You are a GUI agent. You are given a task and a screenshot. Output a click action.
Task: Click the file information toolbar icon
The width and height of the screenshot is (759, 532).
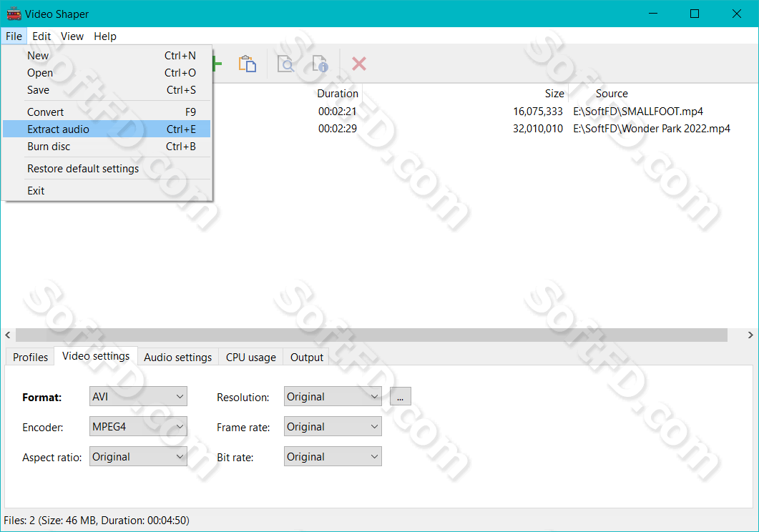coord(320,64)
